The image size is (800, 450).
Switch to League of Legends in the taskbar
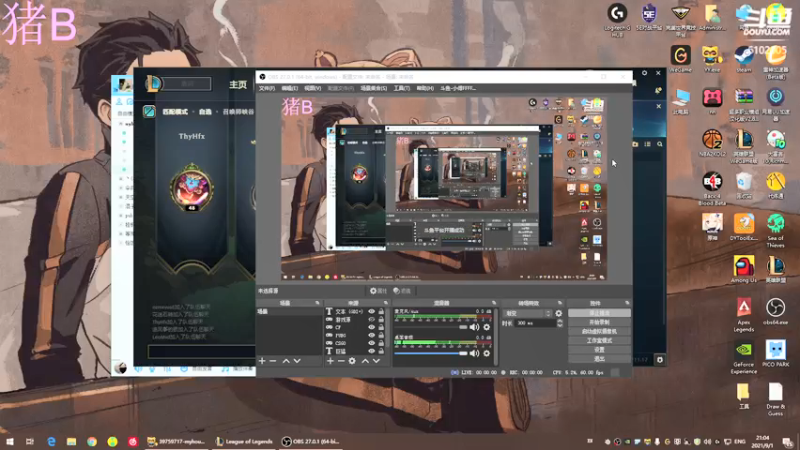click(x=244, y=442)
